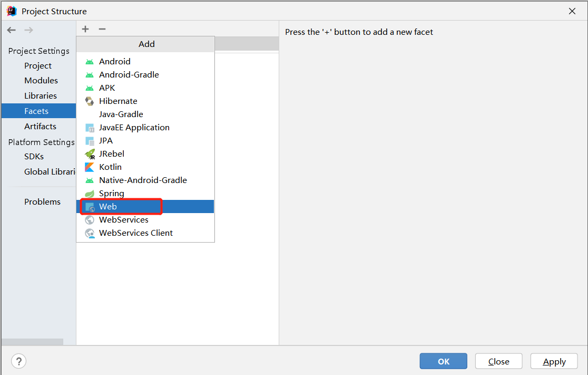Open Artifacts settings section
The image size is (588, 375).
(x=40, y=127)
